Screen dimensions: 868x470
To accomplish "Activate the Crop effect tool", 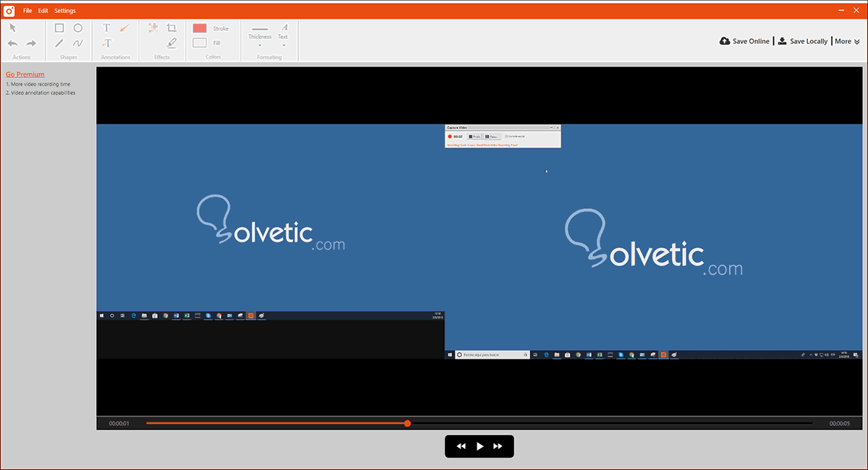I will coord(172,28).
